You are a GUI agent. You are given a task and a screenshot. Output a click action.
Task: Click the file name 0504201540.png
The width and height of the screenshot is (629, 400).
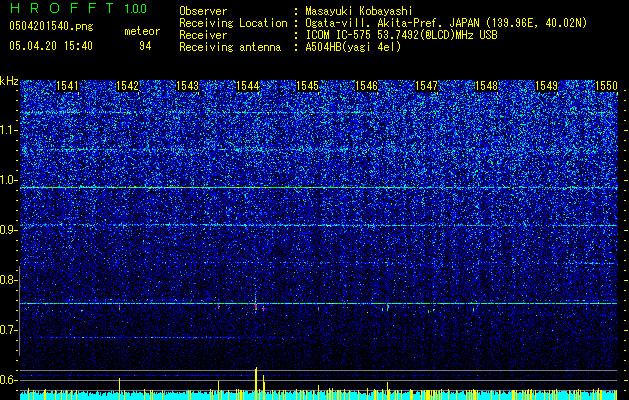51,26
